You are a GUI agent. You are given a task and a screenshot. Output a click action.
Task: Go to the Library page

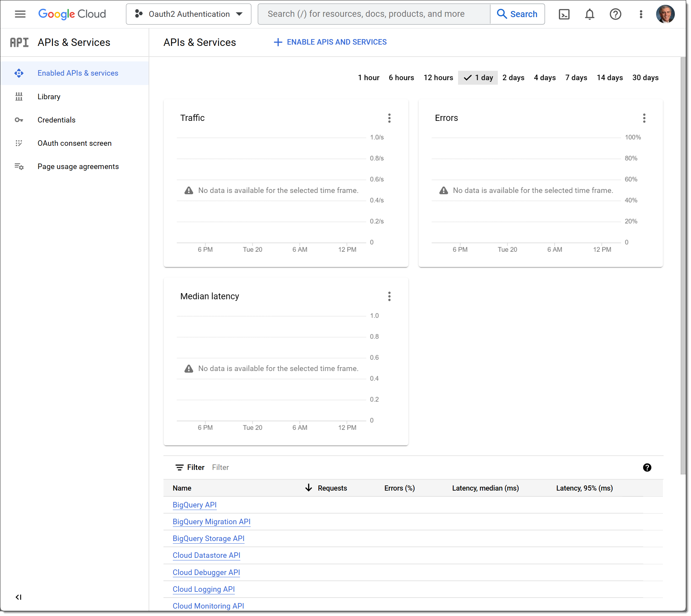pyautogui.click(x=74, y=96)
